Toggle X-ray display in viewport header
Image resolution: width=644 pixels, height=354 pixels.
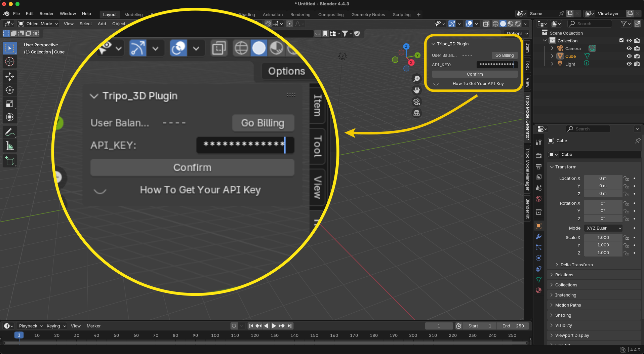coord(486,24)
